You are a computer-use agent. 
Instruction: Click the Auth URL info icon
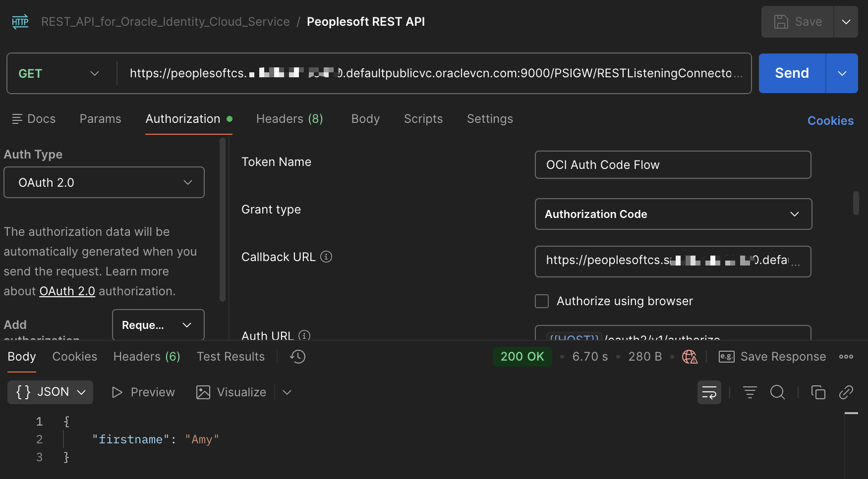pyautogui.click(x=304, y=335)
